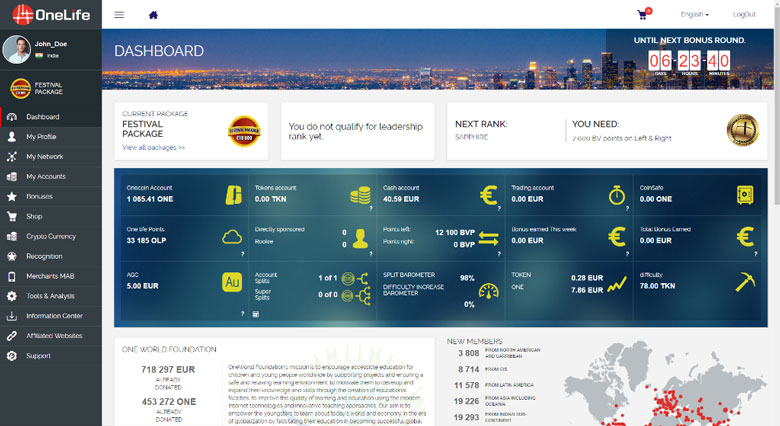Open the shopping cart icon
The height and width of the screenshot is (426, 780).
tap(642, 15)
